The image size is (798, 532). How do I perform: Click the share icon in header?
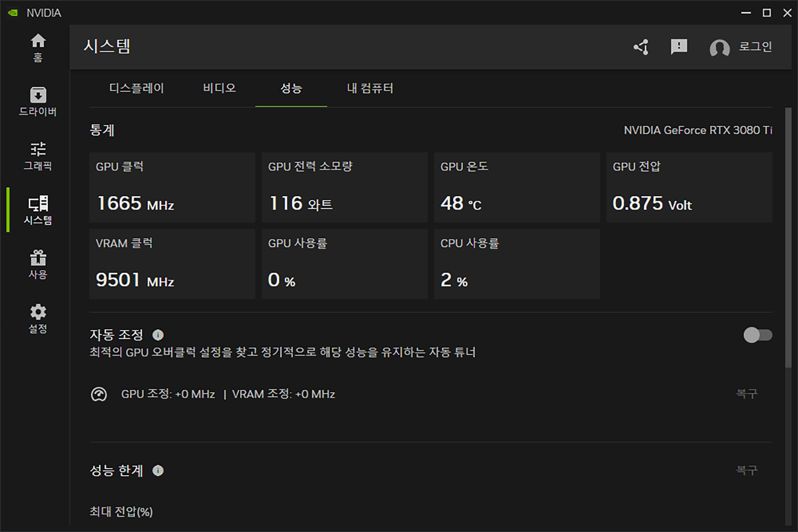click(x=641, y=47)
